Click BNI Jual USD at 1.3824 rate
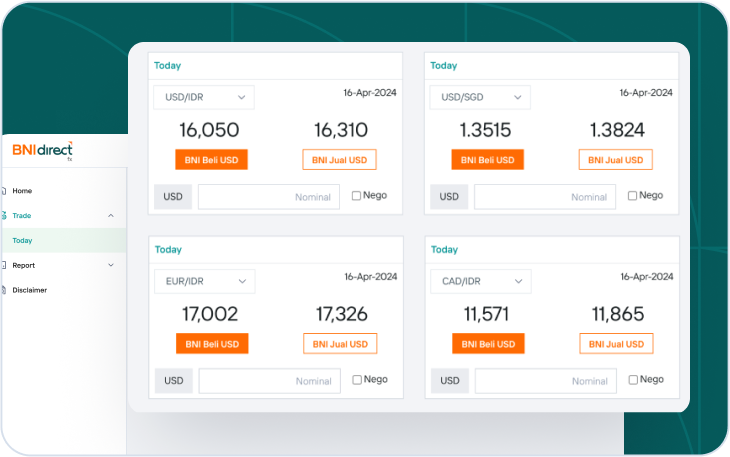This screenshot has width=730, height=457. pyautogui.click(x=615, y=160)
